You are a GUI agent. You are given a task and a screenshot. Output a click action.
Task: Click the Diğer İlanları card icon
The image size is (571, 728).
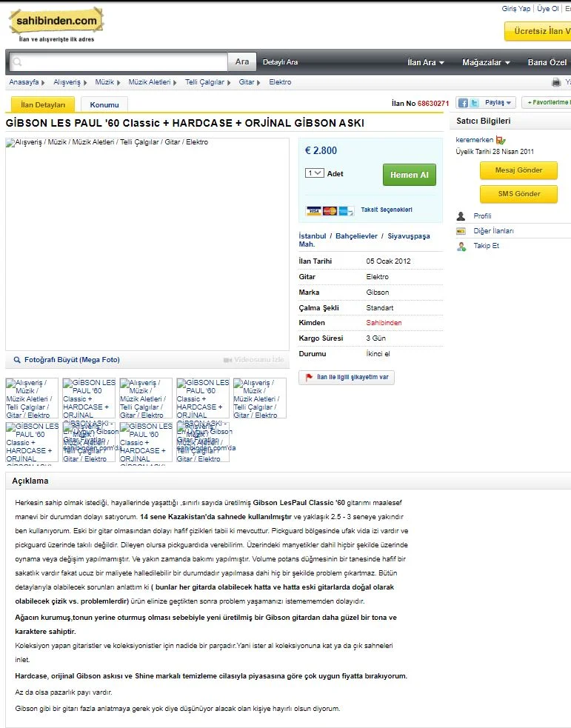[461, 231]
